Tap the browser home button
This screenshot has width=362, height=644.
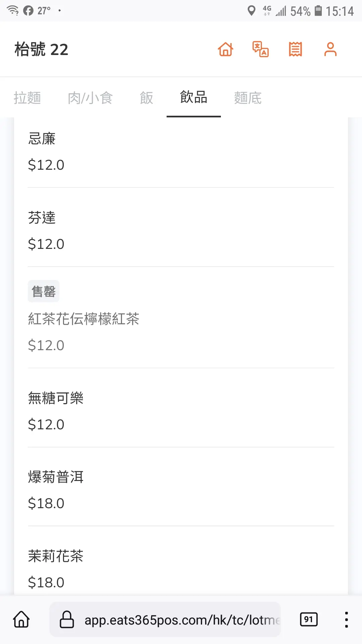point(21,619)
